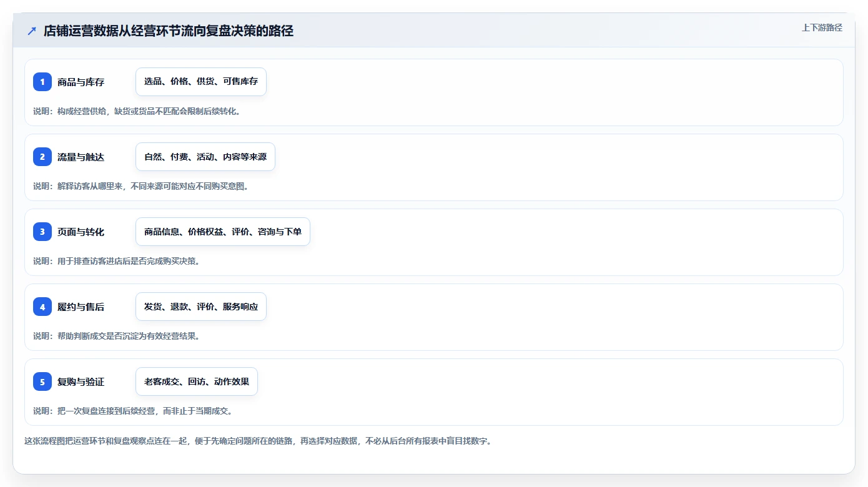Click the step 1 number badge
This screenshot has height=487, width=868.
tap(42, 82)
